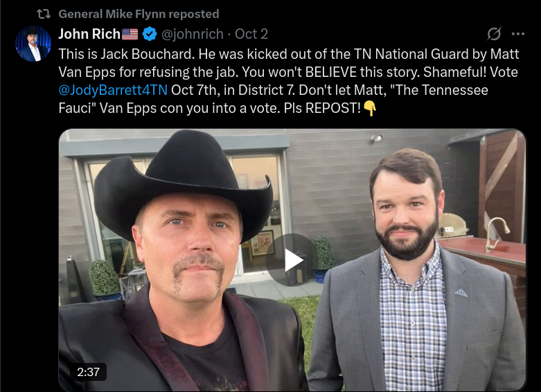Click the pointing-down hand emoji after REPOST
The height and width of the screenshot is (392, 541).
(x=370, y=109)
